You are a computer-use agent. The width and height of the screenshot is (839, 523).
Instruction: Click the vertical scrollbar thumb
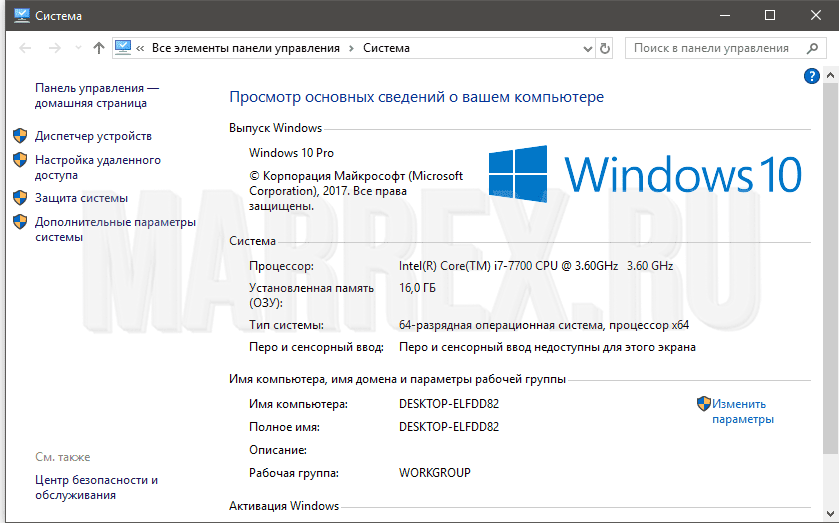pos(830,268)
